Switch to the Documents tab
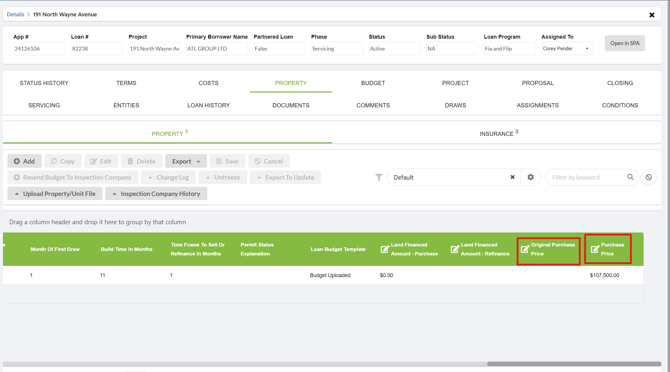This screenshot has width=670, height=372. point(291,105)
